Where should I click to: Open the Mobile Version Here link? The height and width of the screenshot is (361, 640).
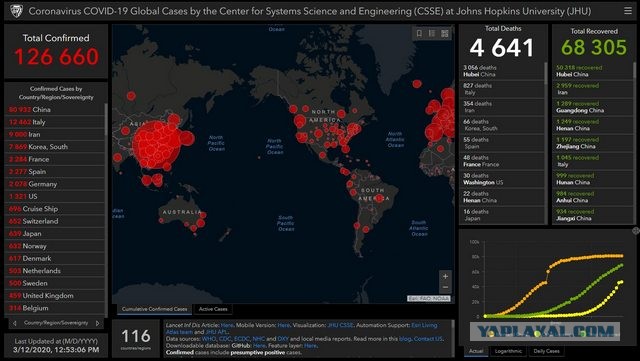click(x=283, y=325)
